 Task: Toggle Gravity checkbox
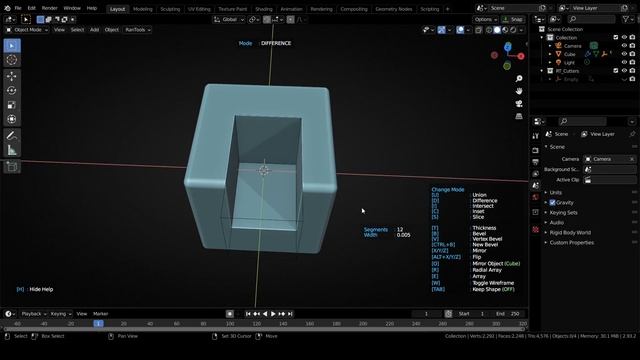coord(552,202)
